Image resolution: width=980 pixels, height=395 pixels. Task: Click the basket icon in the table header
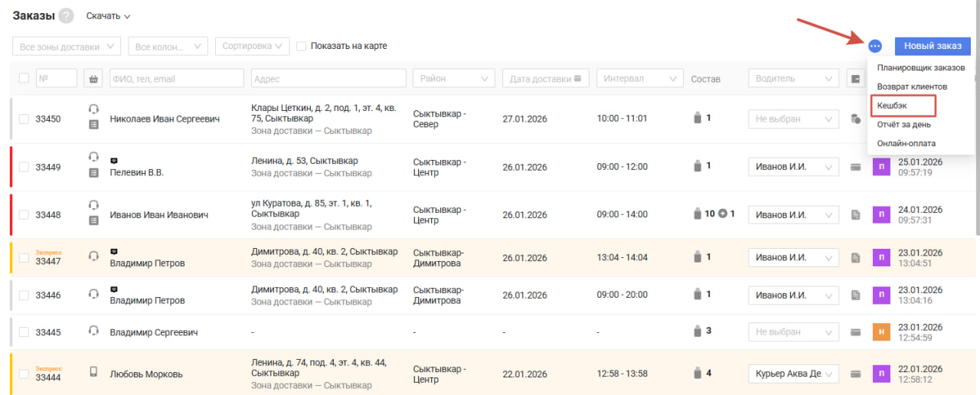pos(93,78)
